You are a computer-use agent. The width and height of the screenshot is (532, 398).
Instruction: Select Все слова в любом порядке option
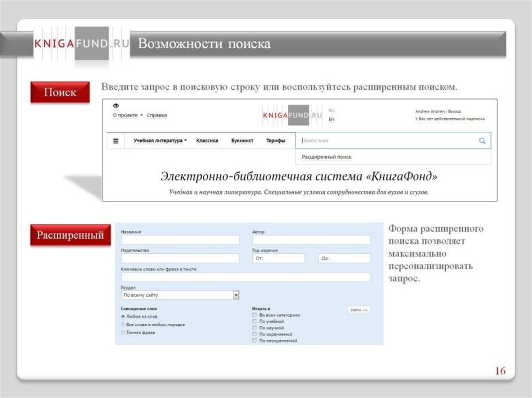coord(123,324)
